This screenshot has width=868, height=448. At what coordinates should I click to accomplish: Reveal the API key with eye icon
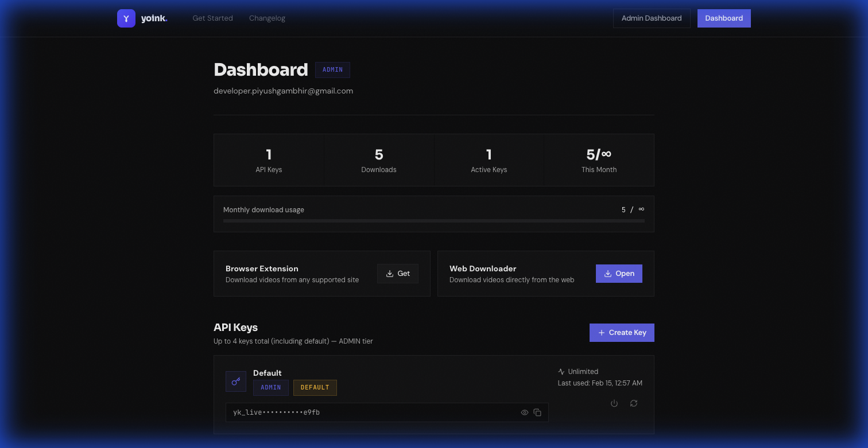click(x=524, y=412)
